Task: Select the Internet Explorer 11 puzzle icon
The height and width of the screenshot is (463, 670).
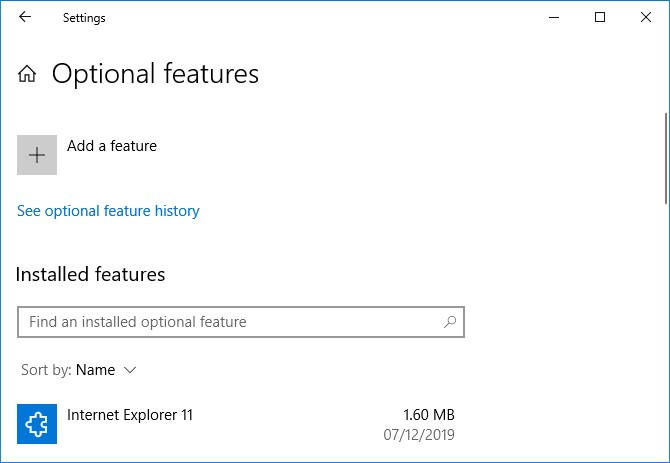Action: click(x=37, y=424)
